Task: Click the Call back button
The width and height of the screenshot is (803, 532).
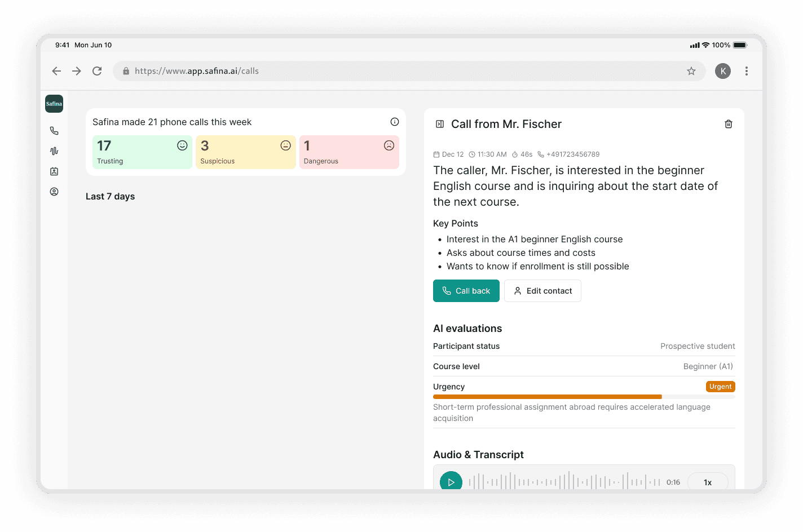Action: (x=466, y=291)
